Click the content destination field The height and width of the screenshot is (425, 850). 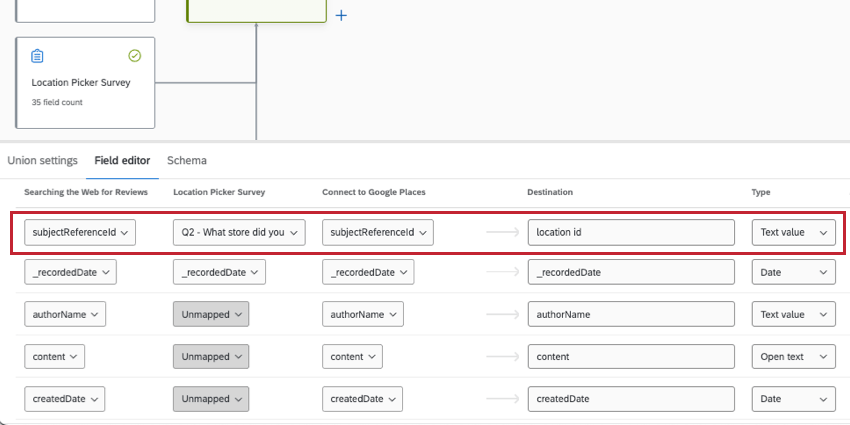630,355
